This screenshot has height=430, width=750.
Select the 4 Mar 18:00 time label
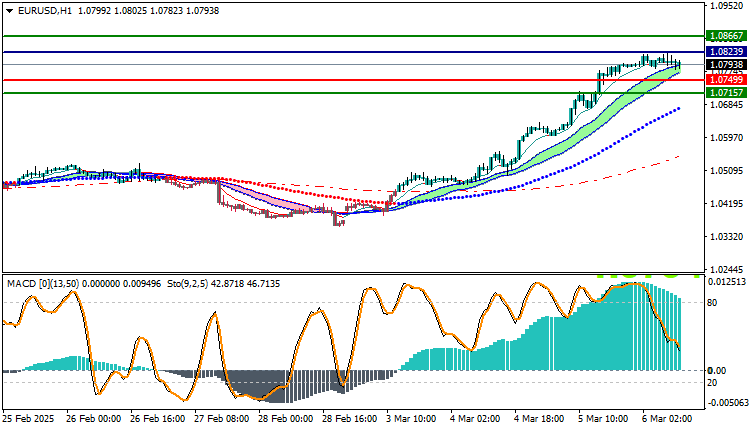tap(540, 419)
